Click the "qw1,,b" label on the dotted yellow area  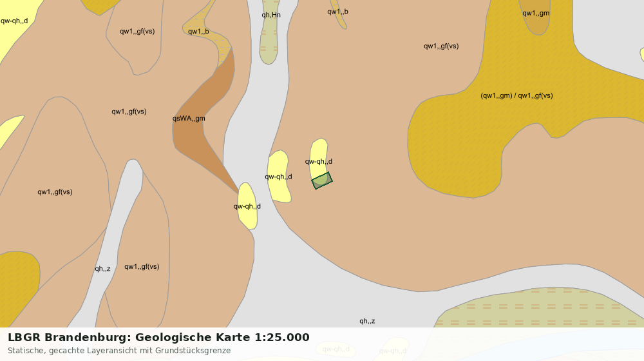click(198, 32)
